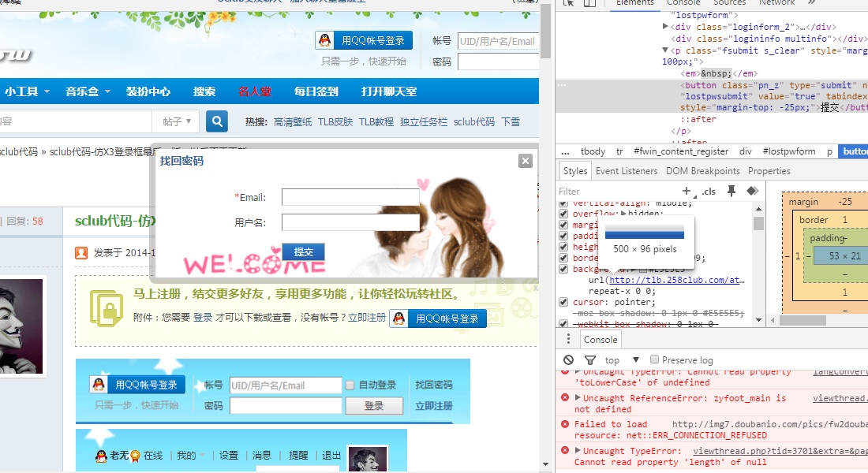
Task: Clear the console with the ban icon
Action: [x=568, y=359]
